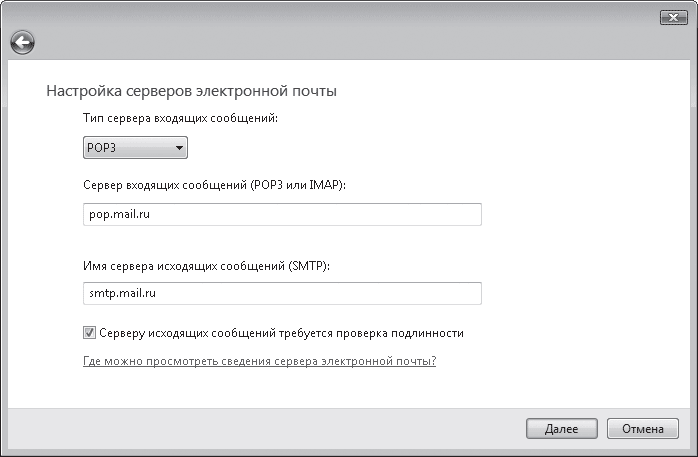
Task: Click the POP3 text in the combobox
Action: [103, 149]
